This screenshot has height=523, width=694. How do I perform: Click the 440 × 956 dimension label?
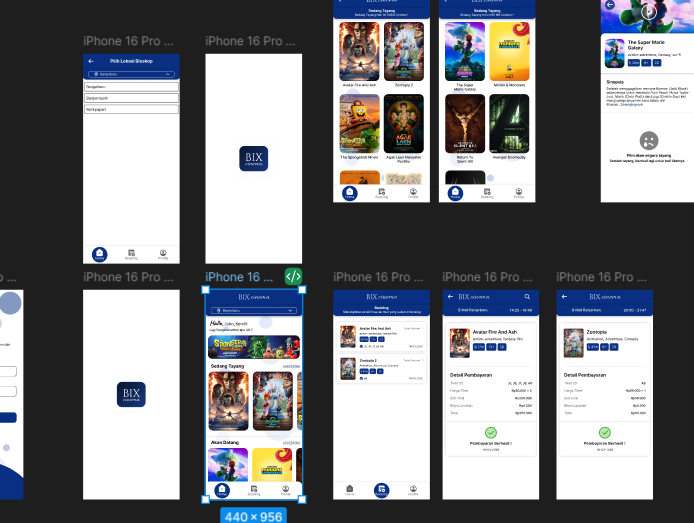pyautogui.click(x=254, y=515)
